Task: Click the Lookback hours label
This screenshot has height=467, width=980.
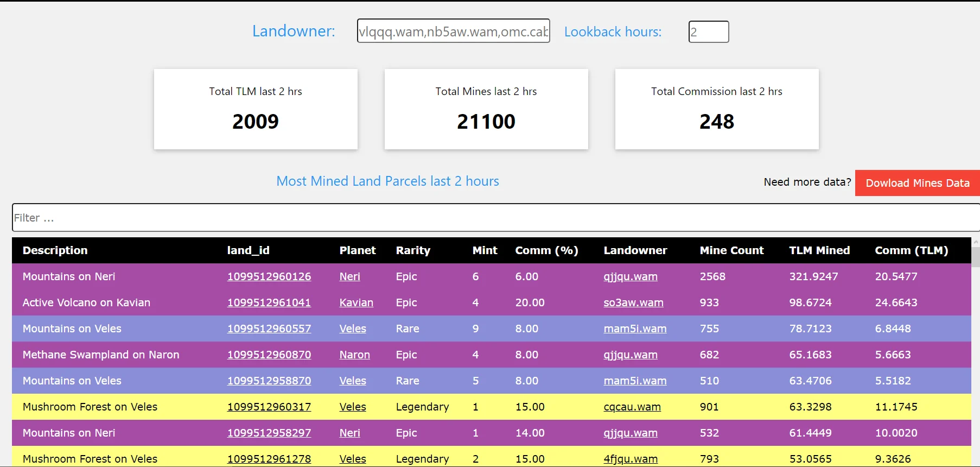Action: point(613,31)
